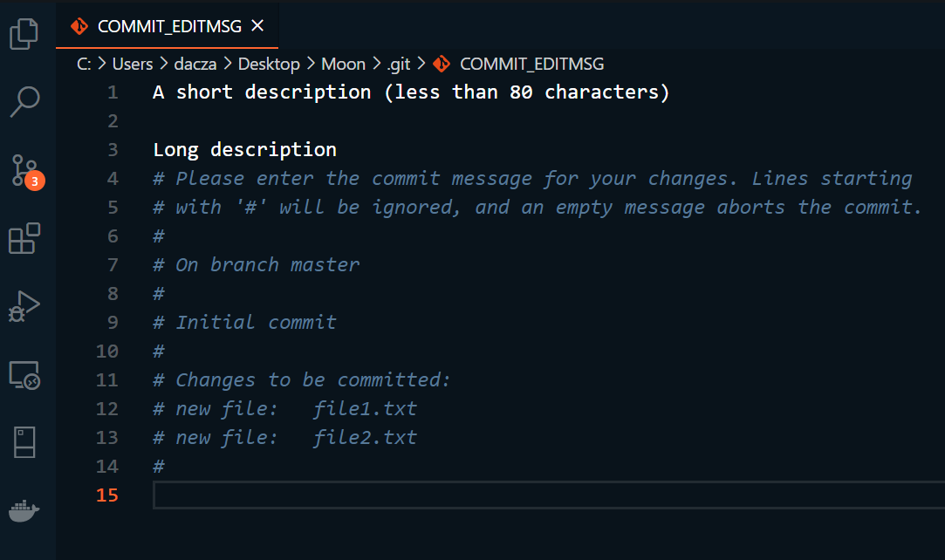945x560 pixels.
Task: Open Run and Debug view
Action: click(x=24, y=306)
